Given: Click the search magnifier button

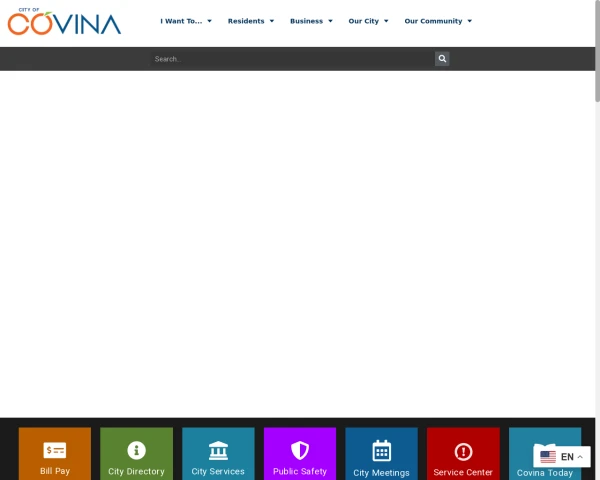Looking at the screenshot, I should pyautogui.click(x=442, y=59).
